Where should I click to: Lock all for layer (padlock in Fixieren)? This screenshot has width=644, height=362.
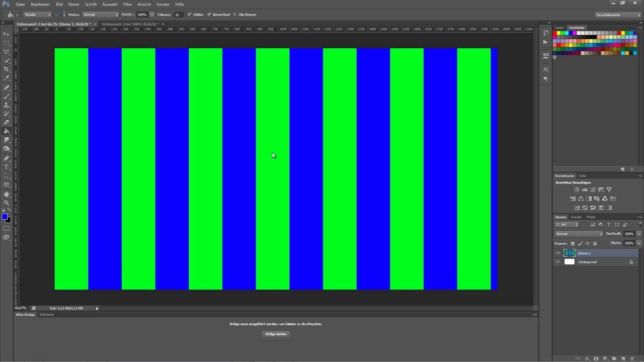[595, 243]
